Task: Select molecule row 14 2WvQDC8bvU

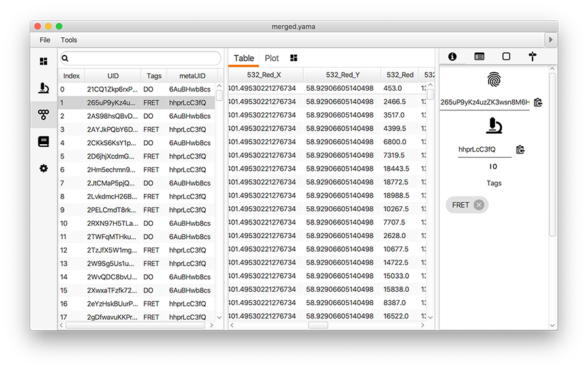Action: click(137, 277)
